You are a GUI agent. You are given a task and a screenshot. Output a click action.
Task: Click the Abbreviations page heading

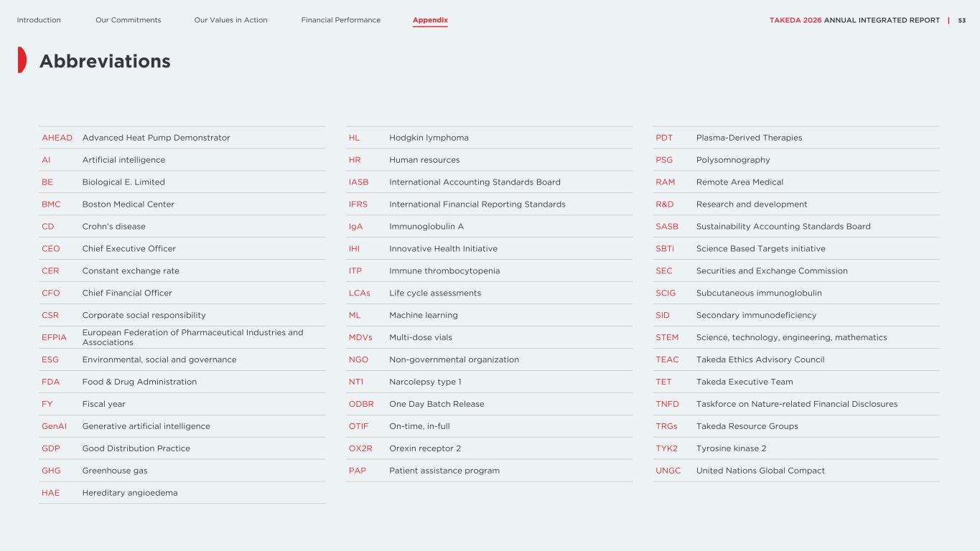click(x=105, y=62)
